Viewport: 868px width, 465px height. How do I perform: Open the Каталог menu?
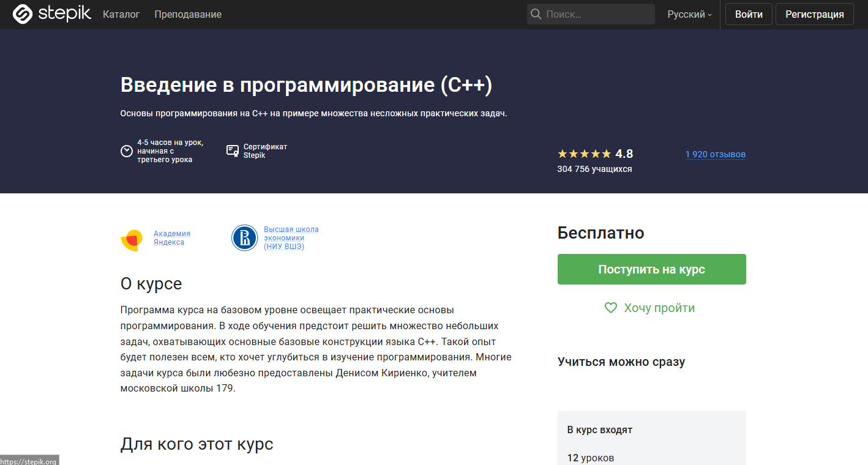coord(121,14)
